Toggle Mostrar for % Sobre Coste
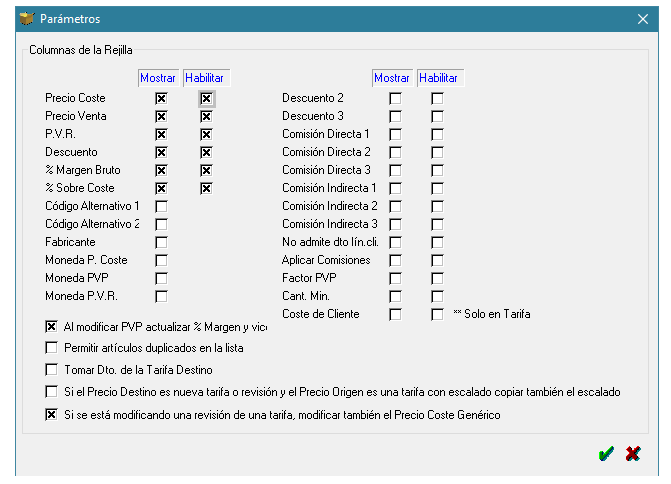This screenshot has height=484, width=671. (161, 188)
